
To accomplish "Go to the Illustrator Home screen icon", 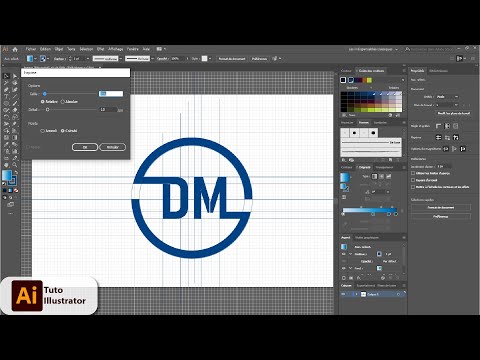I will coord(15,49).
